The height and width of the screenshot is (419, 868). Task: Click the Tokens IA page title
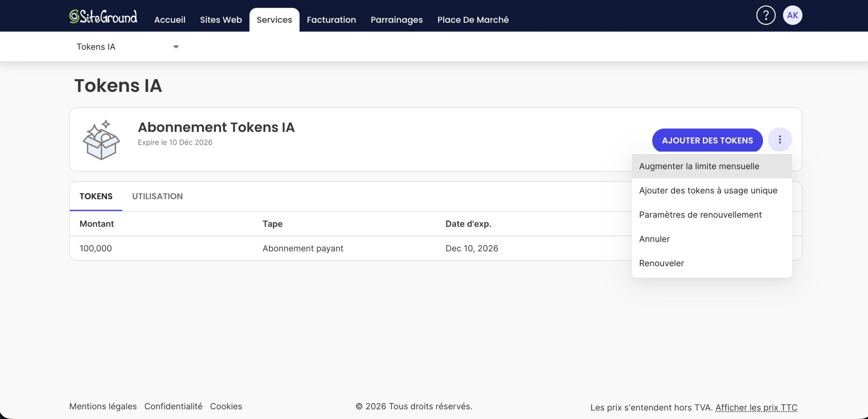[118, 85]
